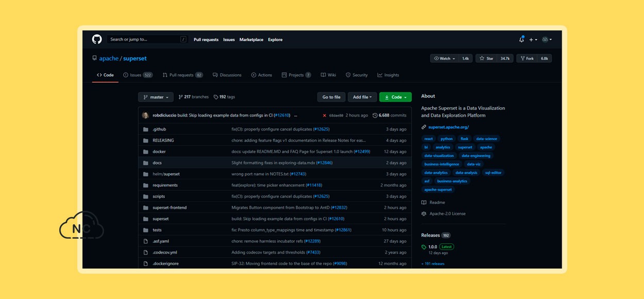This screenshot has height=299, width=644.
Task: Open the Readme link
Action: coord(433,203)
